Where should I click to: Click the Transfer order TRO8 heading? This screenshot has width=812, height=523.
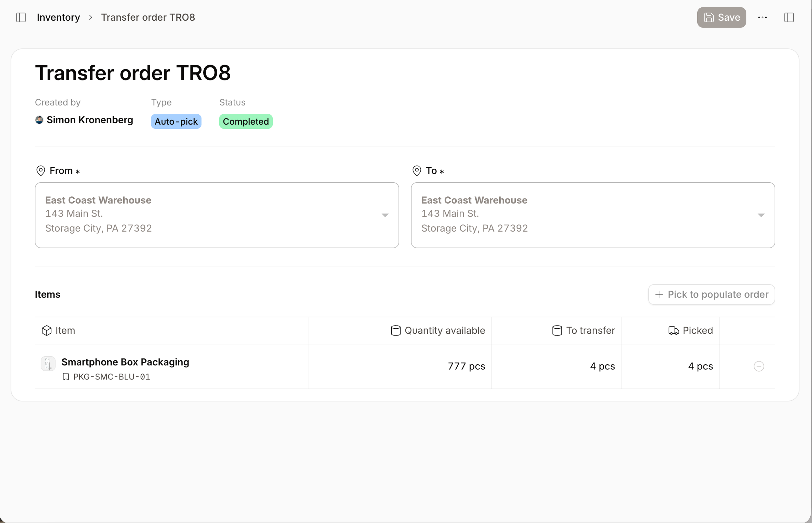[133, 73]
